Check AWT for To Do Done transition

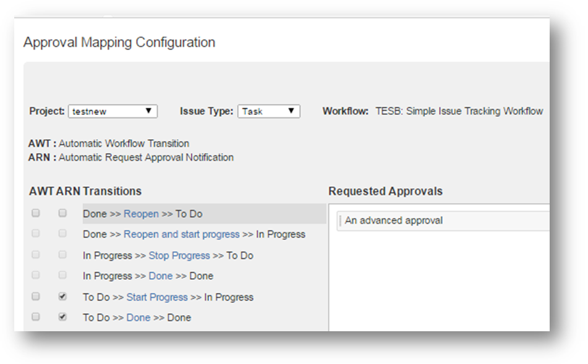tap(36, 317)
